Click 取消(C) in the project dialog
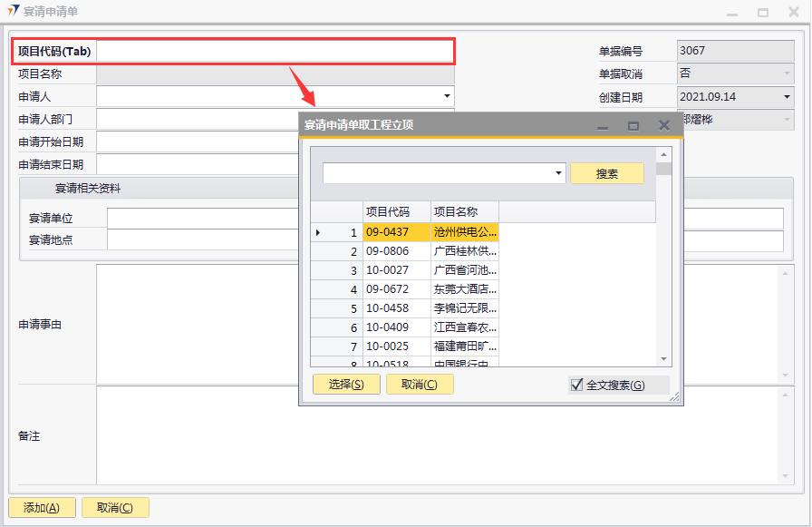Image resolution: width=812 pixels, height=527 pixels. tap(419, 385)
